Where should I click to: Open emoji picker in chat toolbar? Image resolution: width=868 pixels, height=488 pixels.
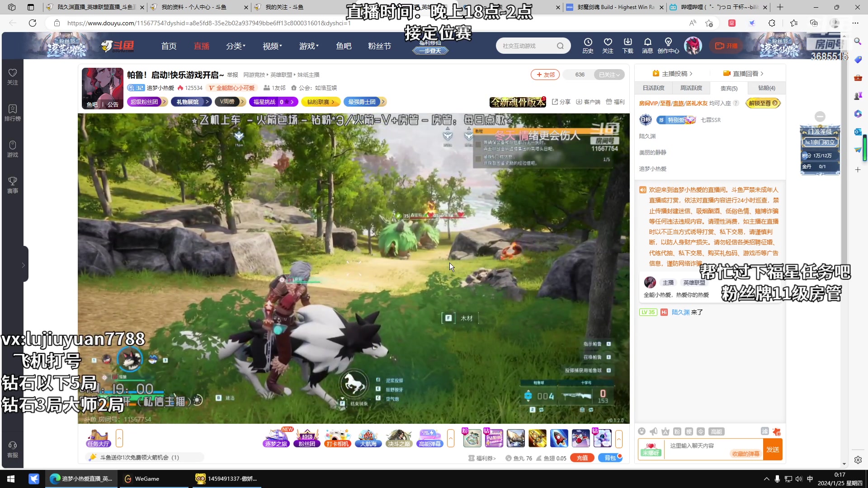click(x=642, y=432)
